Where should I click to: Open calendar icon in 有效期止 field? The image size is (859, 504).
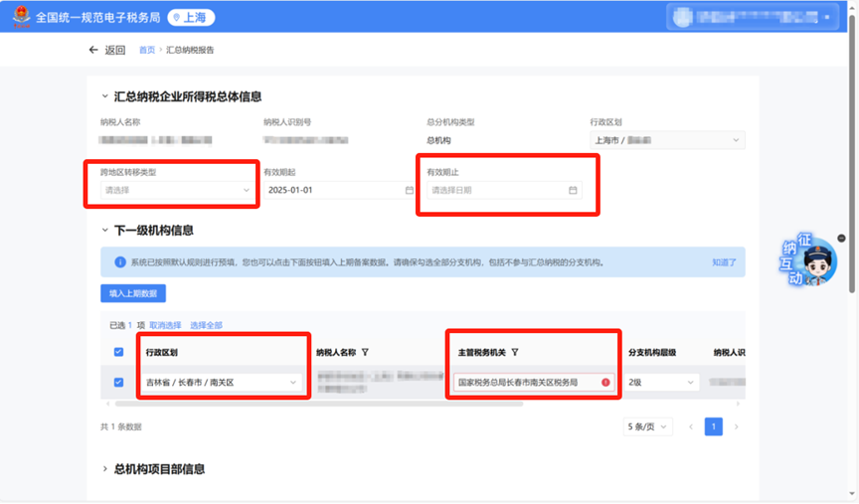coord(573,190)
